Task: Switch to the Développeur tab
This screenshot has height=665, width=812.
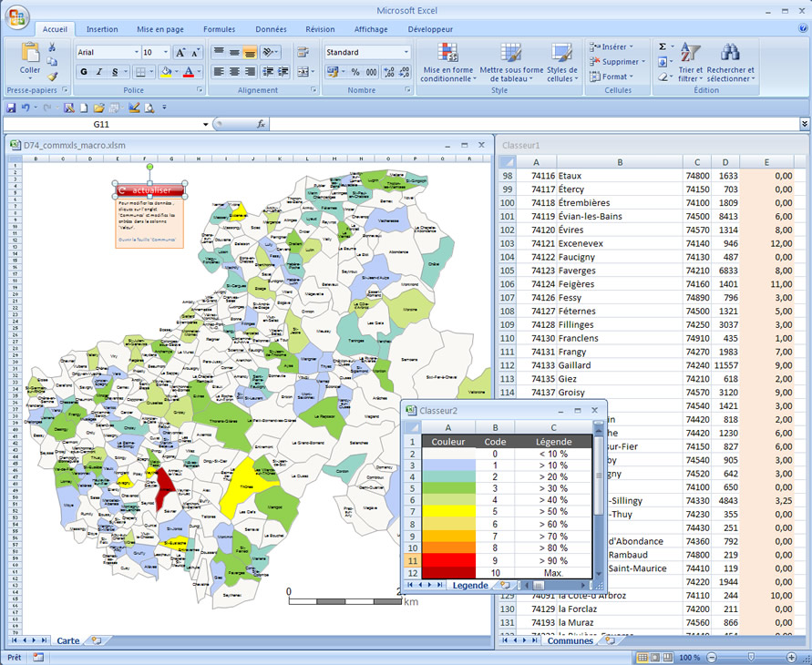Action: (430, 29)
